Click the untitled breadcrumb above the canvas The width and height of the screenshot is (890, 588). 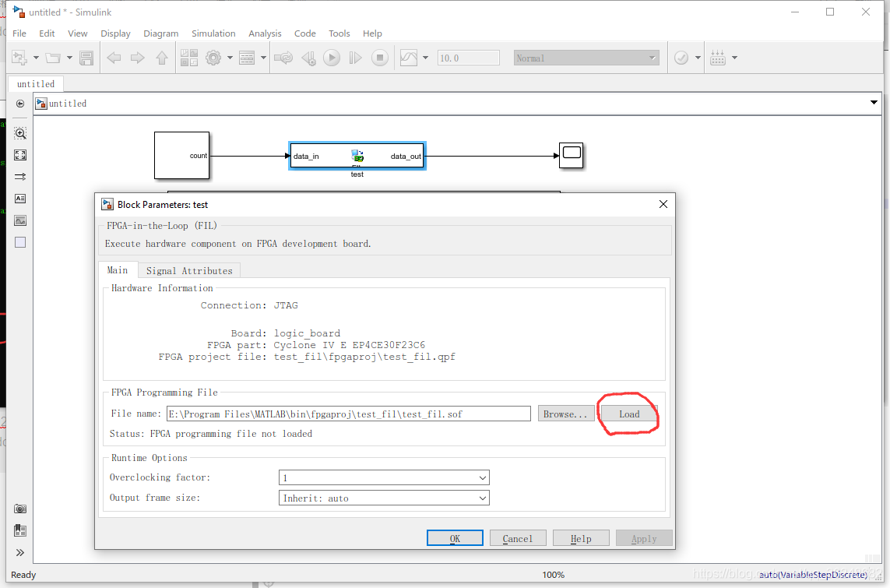69,102
